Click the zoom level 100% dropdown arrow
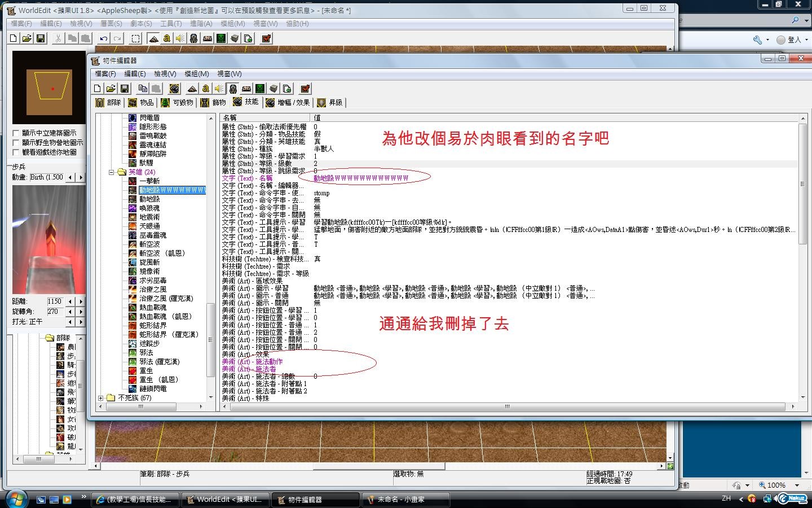Viewport: 812px width, 508px height. [x=797, y=485]
